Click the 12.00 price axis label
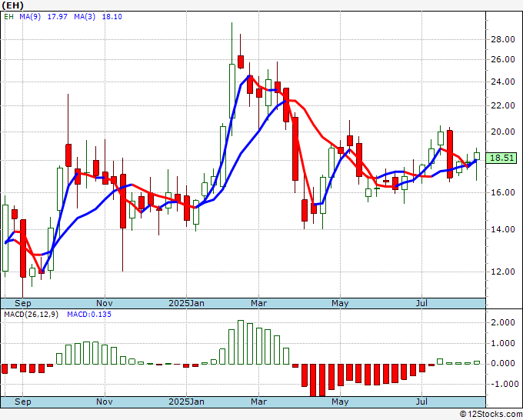This screenshot has height=420, width=523. [503, 272]
